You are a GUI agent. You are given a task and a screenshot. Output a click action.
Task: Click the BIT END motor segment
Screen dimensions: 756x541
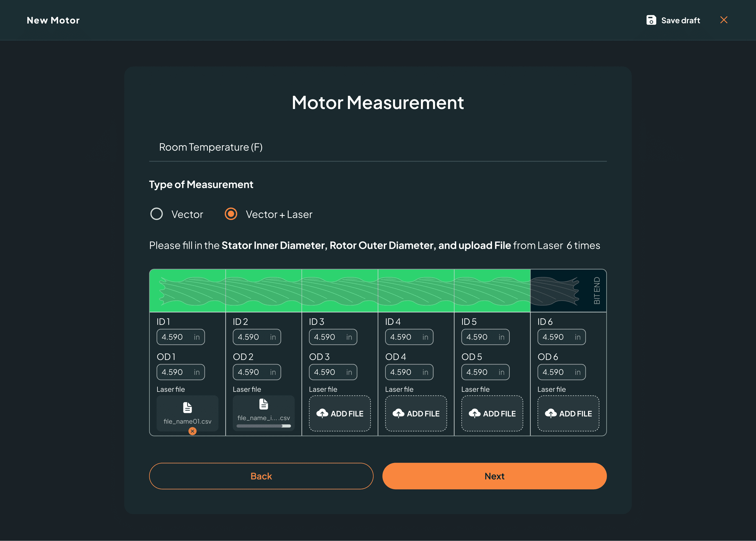568,291
